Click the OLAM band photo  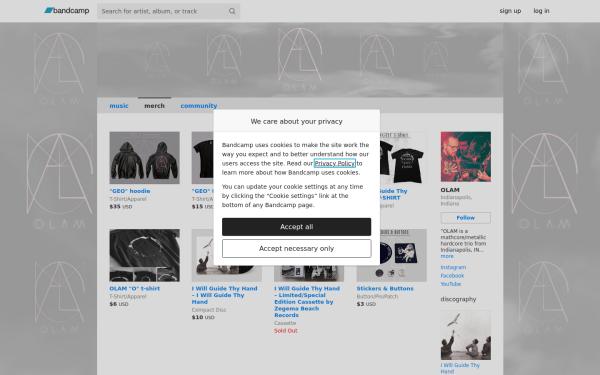[x=466, y=157]
